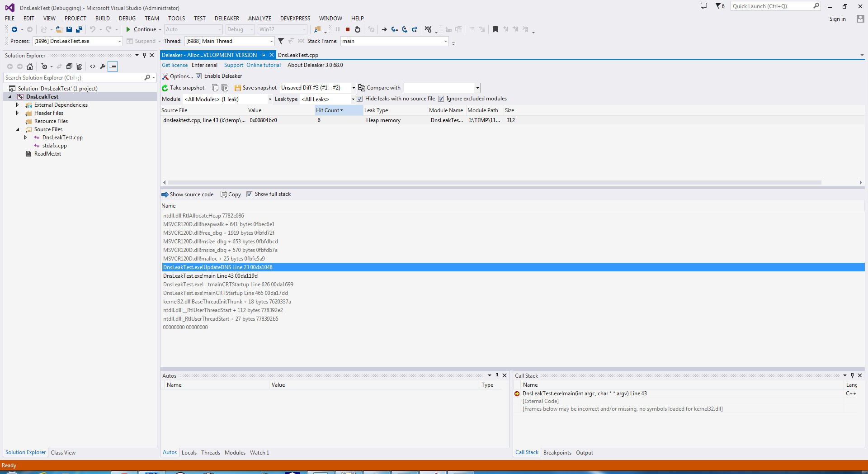Expand the External Dependencies node
Screen dimensions: 868x474
click(18, 105)
